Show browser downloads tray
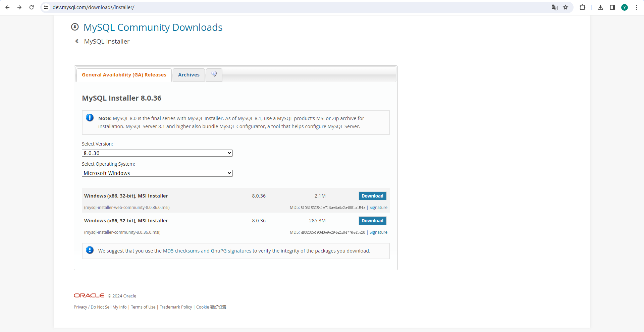 [600, 7]
